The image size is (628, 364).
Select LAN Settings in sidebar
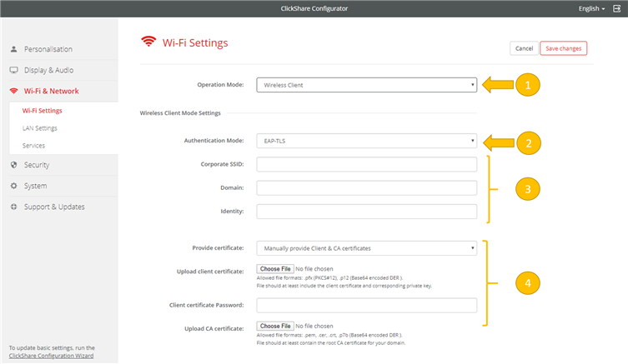point(39,128)
